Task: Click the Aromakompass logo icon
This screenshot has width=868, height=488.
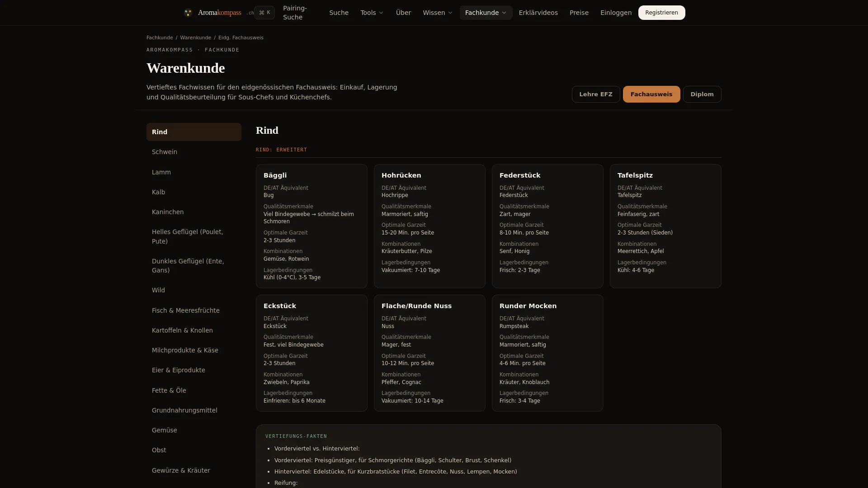Action: pyautogui.click(x=188, y=13)
